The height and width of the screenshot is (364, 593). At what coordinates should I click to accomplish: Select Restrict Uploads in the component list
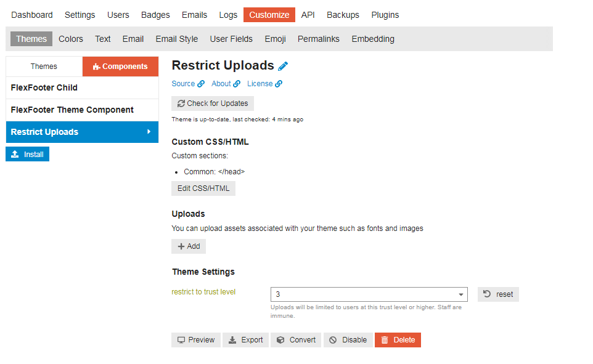pos(82,132)
